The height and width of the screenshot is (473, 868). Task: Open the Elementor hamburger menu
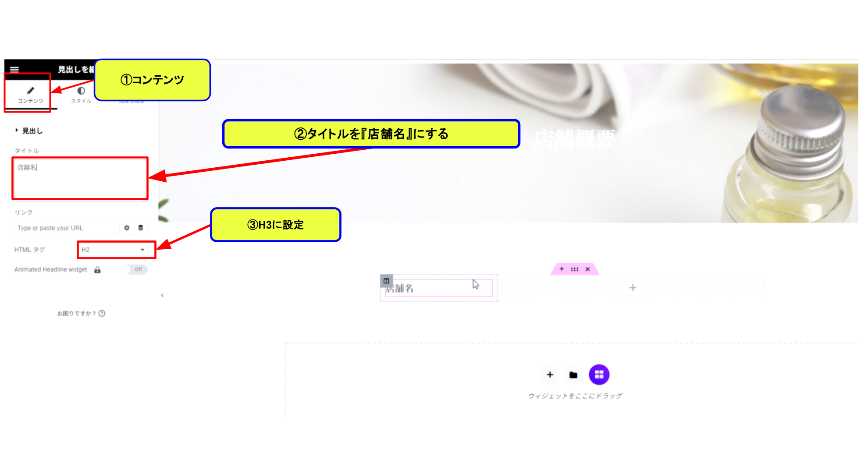[14, 69]
